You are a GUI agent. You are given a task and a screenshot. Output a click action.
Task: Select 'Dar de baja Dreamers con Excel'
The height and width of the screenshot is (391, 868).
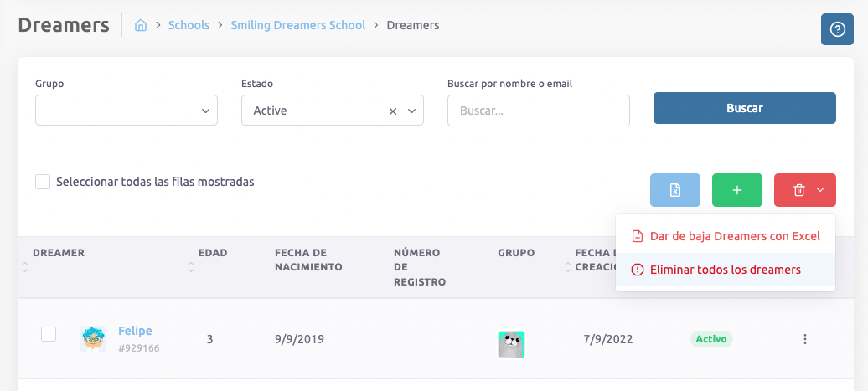click(x=726, y=236)
